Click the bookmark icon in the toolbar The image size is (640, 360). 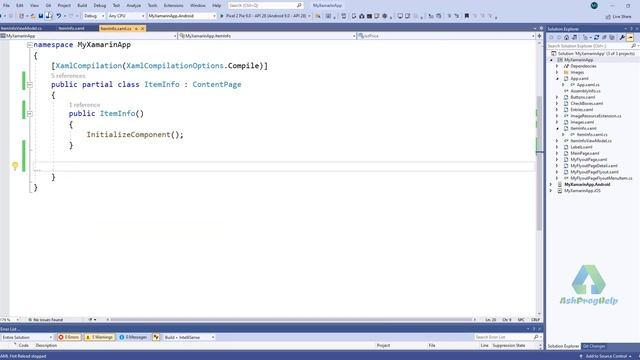(467, 16)
